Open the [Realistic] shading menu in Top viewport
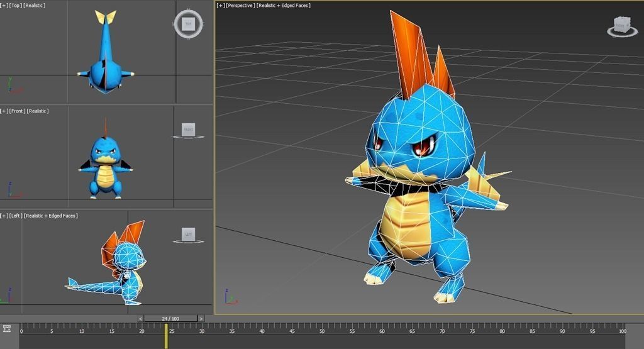The height and width of the screenshot is (349, 644). coord(35,5)
